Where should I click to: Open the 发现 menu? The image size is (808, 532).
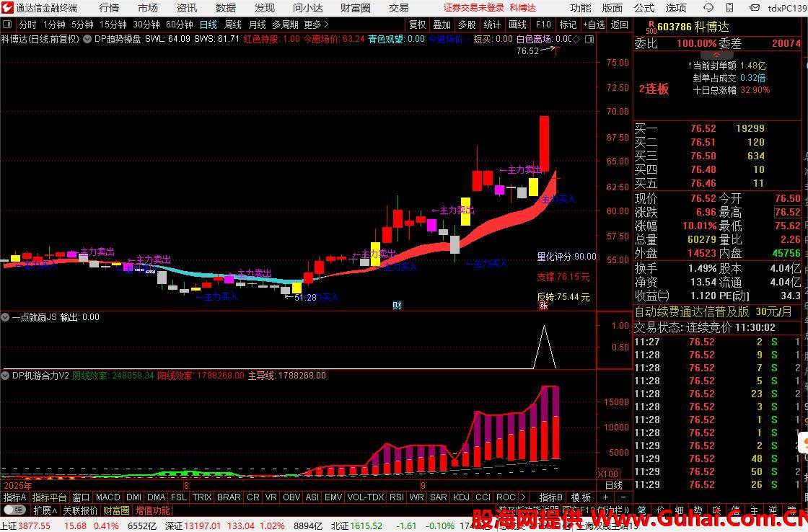click(x=264, y=8)
